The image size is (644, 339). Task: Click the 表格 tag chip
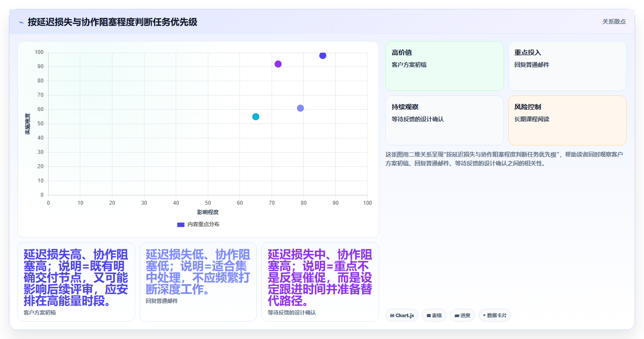(434, 315)
